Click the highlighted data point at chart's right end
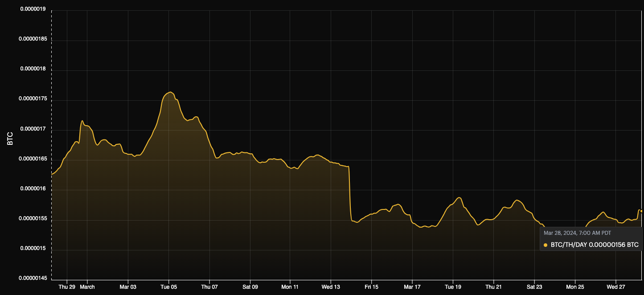 pyautogui.click(x=642, y=211)
